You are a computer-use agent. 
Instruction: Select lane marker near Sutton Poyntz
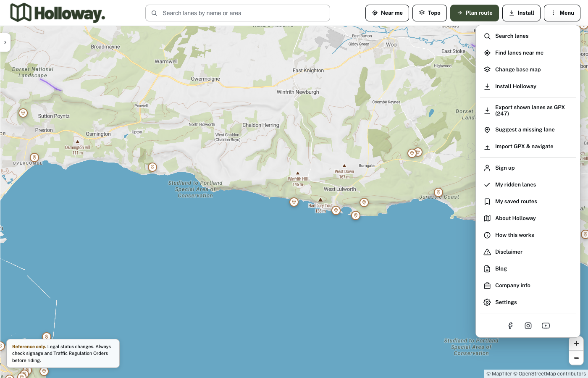point(23,113)
